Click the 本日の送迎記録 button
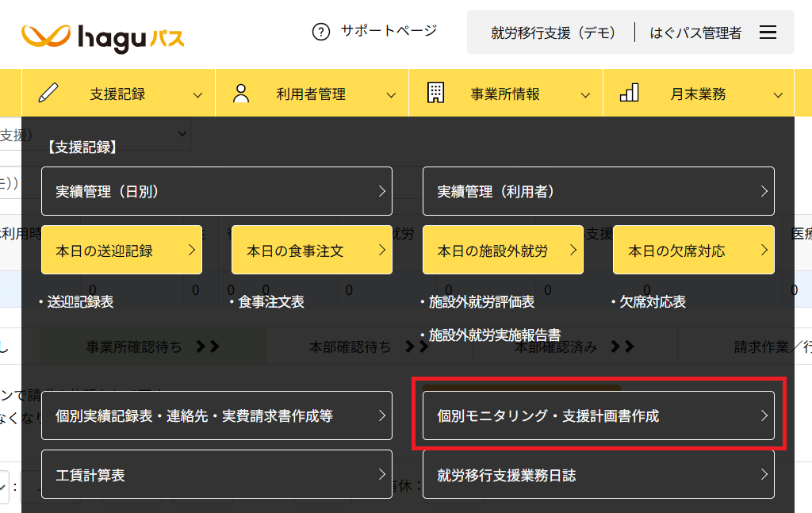The image size is (812, 513). tap(121, 251)
